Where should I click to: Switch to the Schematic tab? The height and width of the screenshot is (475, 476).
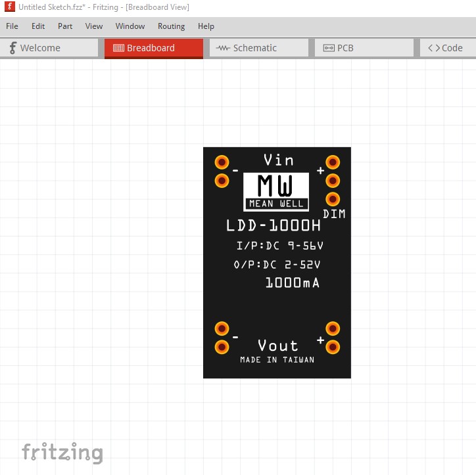click(x=258, y=48)
